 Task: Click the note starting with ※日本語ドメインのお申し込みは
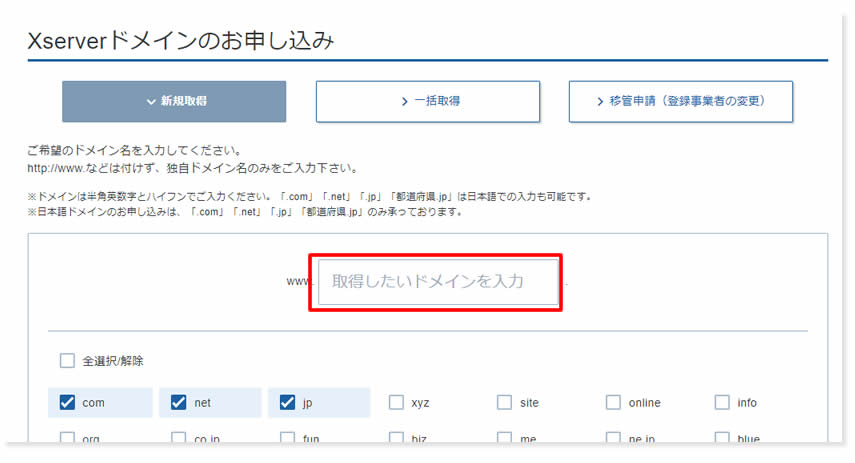[x=246, y=212]
